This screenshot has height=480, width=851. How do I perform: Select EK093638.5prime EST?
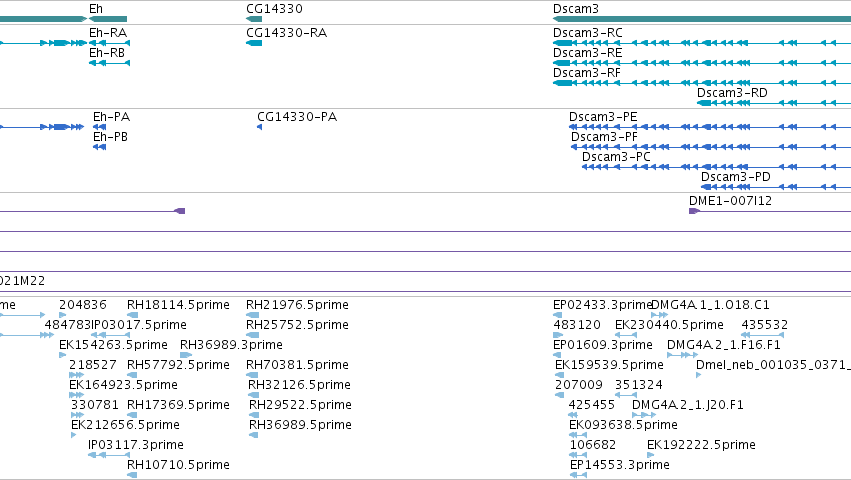click(x=623, y=425)
